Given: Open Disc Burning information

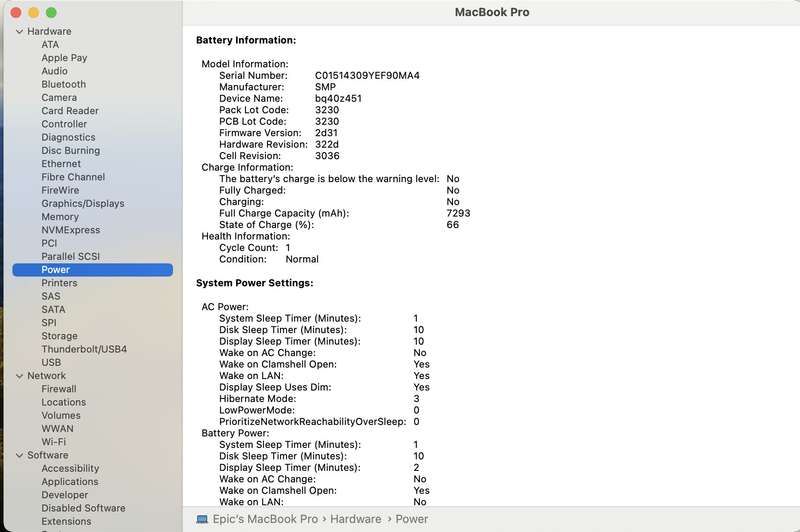Looking at the screenshot, I should pos(71,151).
